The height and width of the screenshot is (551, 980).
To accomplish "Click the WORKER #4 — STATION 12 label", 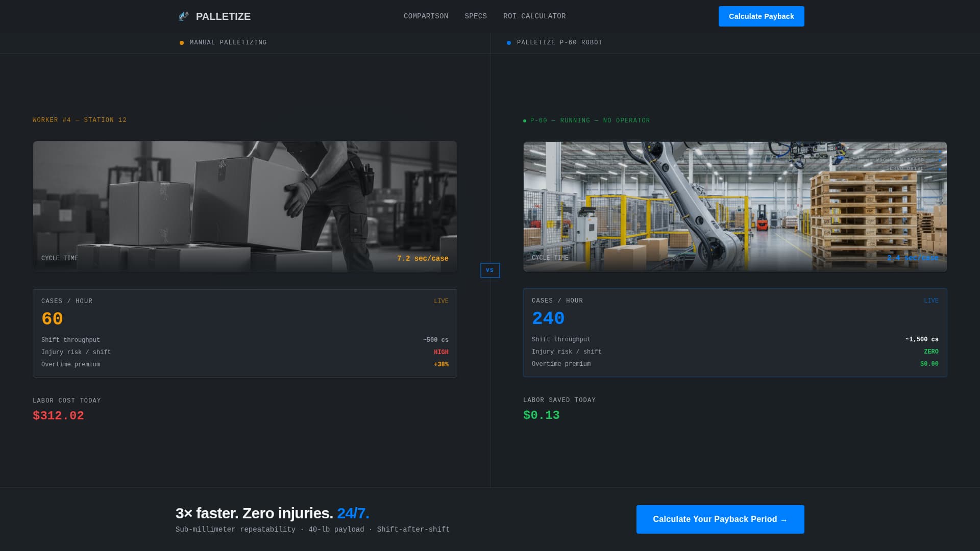I will 80,120.
